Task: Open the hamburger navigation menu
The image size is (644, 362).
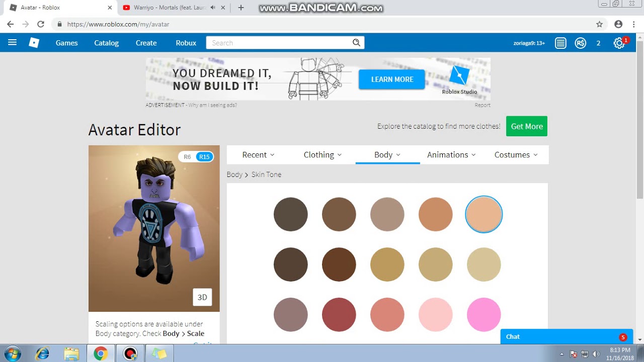Action: (12, 43)
